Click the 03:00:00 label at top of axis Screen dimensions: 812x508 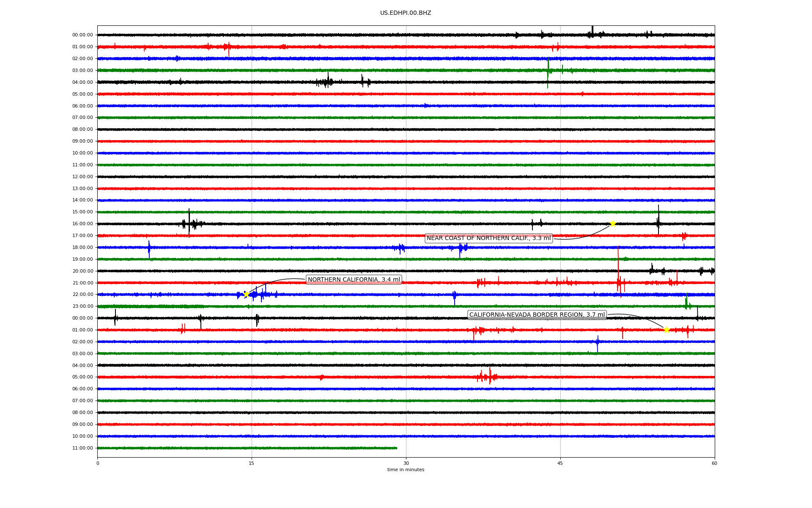pos(82,70)
